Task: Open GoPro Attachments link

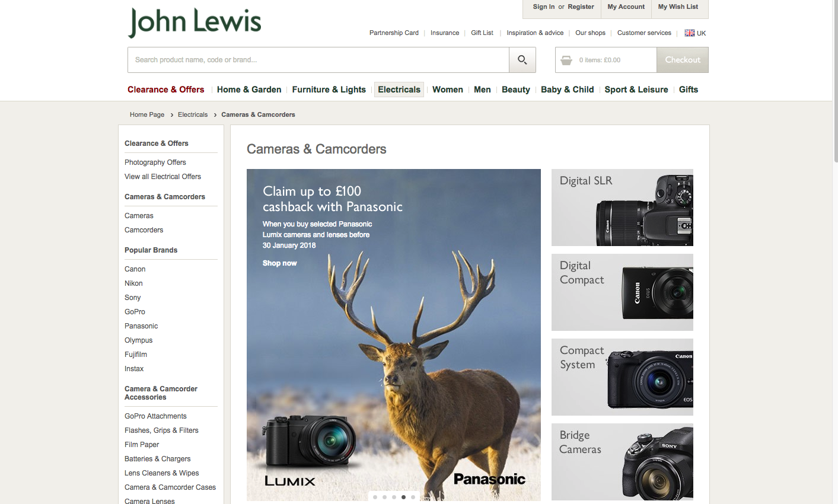Action: click(x=155, y=416)
